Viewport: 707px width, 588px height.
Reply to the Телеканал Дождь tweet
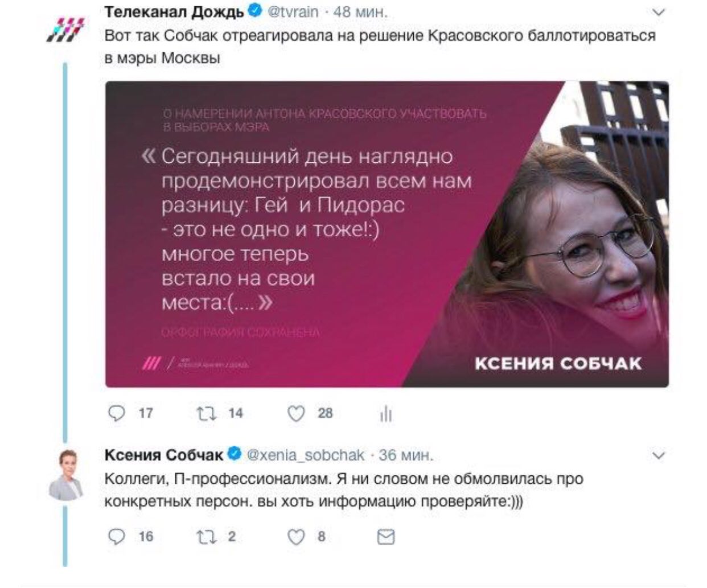pyautogui.click(x=116, y=413)
